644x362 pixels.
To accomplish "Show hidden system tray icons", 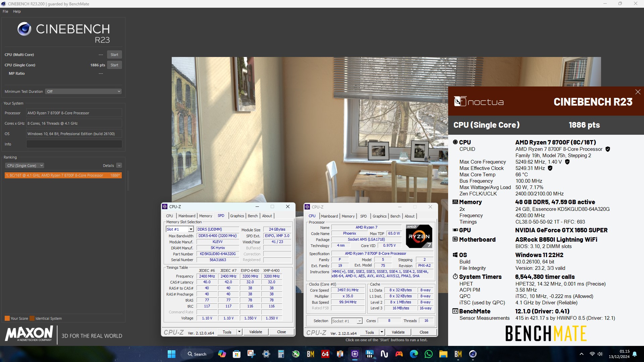I will pos(581,354).
